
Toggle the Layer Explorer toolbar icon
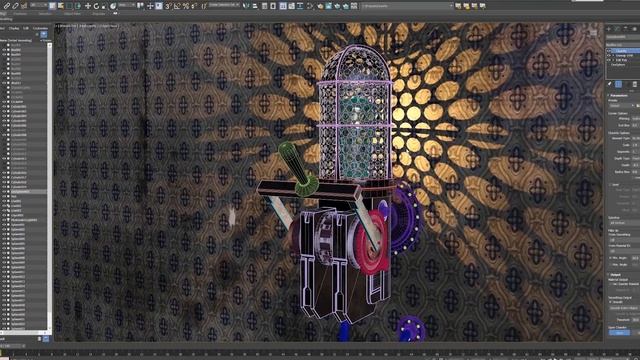[x=273, y=6]
